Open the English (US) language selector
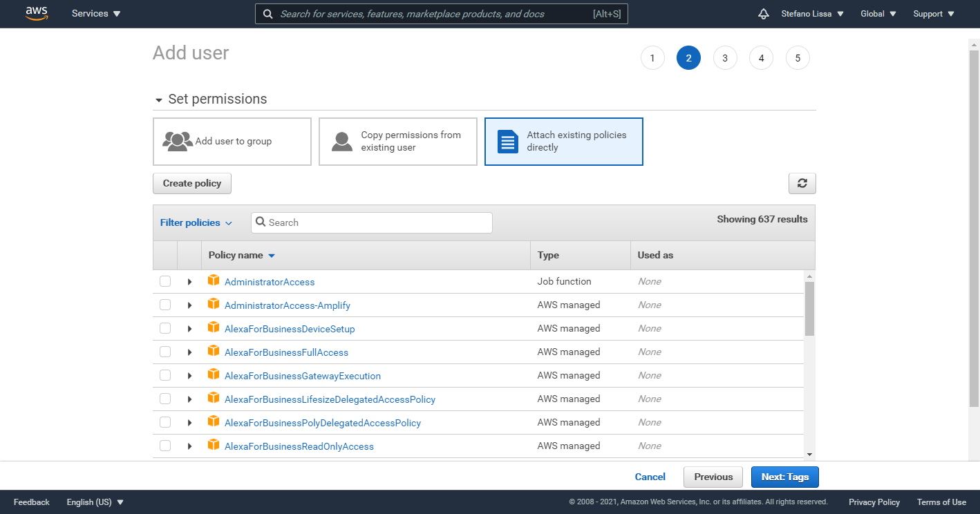The width and height of the screenshot is (980, 514). (x=95, y=502)
